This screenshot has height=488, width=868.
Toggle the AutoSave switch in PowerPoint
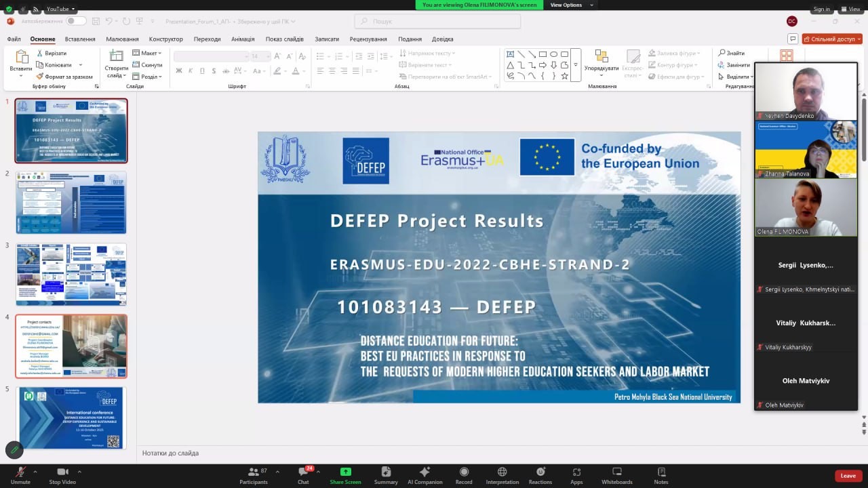click(75, 21)
